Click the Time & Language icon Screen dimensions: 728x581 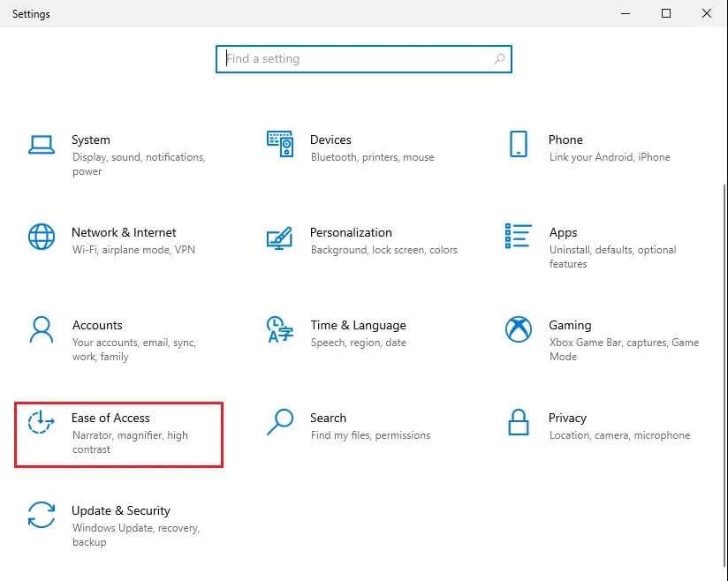point(280,329)
